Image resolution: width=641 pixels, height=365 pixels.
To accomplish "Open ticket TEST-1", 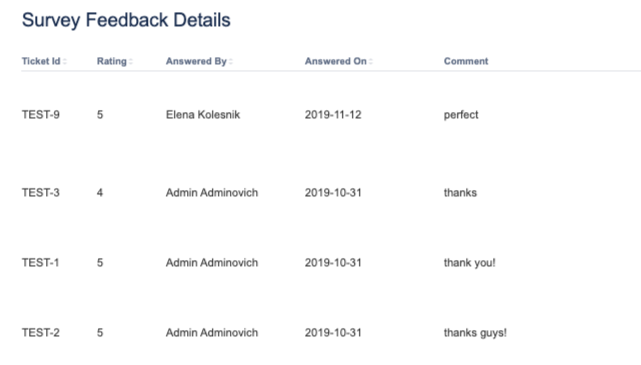I will (x=40, y=263).
